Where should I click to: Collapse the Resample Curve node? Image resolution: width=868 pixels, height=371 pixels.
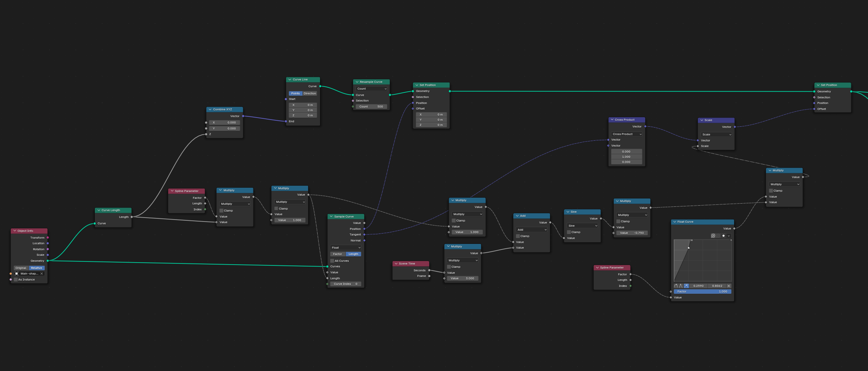point(357,82)
